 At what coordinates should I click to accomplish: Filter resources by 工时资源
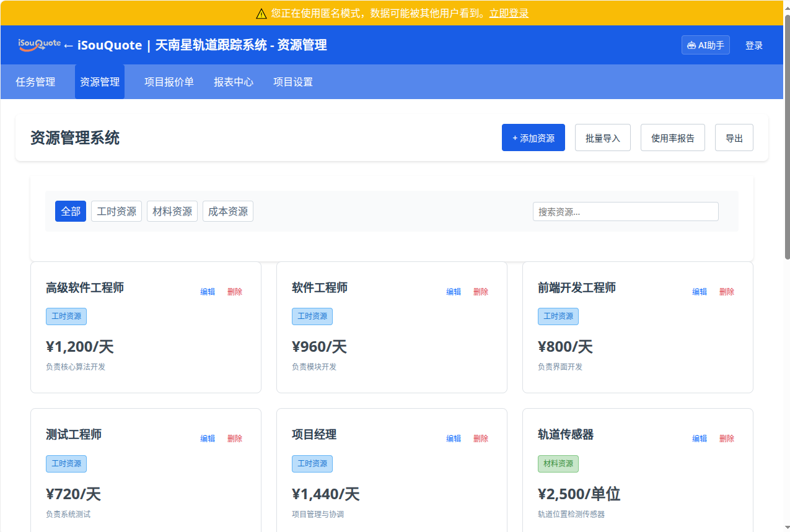tap(116, 211)
